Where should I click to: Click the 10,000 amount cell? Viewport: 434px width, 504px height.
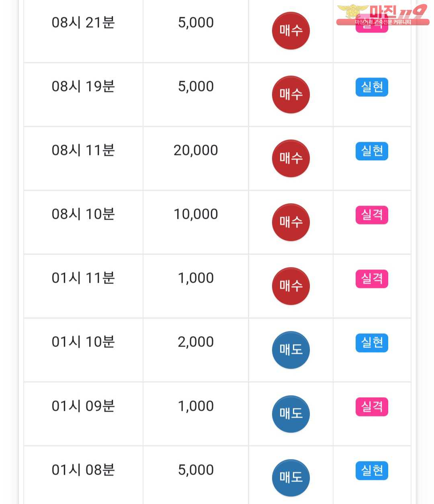pyautogui.click(x=196, y=222)
